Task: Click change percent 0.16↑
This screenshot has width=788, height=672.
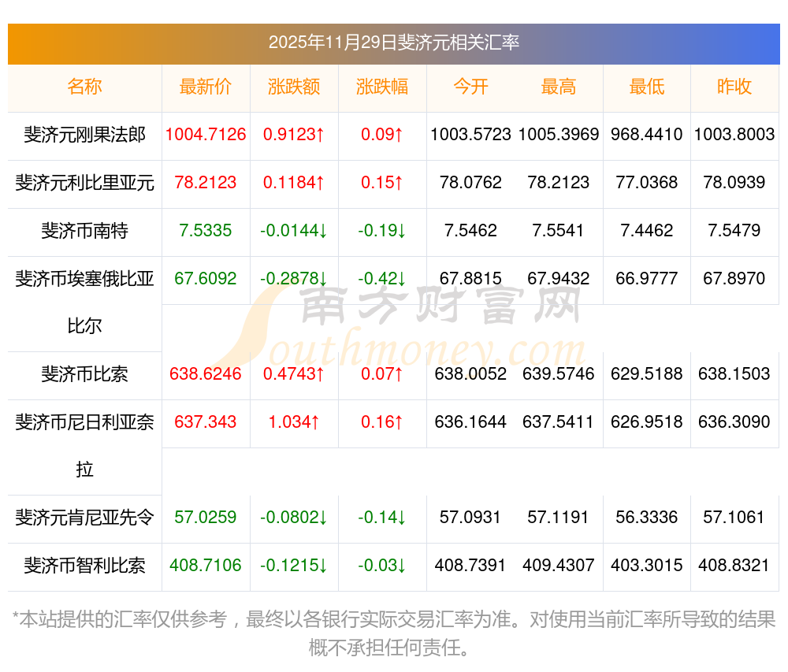Action: click(x=382, y=422)
